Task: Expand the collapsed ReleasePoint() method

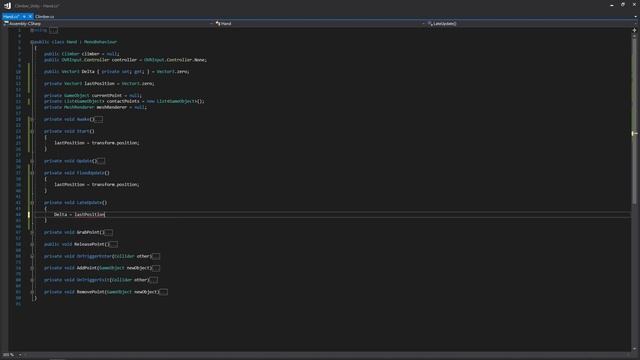Action: (32, 244)
